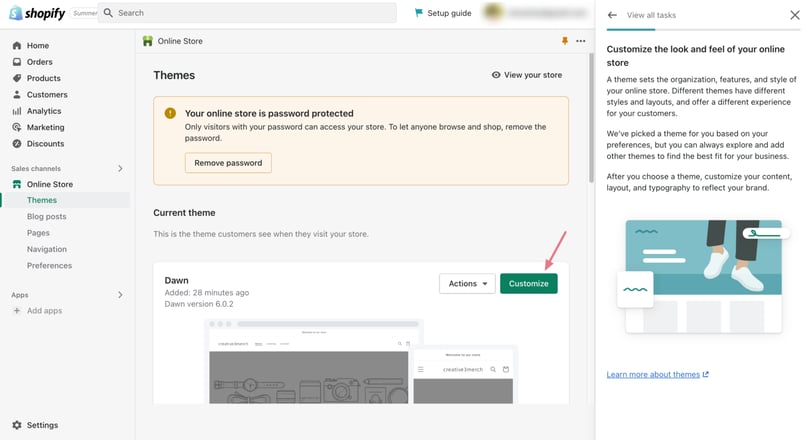Open Customers in the sidebar
Viewport: 812px width, 440px height.
click(x=47, y=95)
